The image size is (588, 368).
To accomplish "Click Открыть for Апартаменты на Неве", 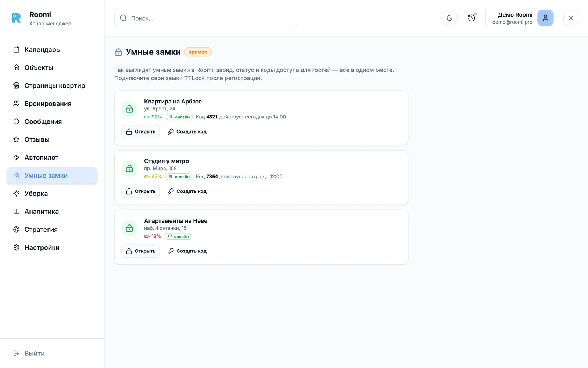I will pyautogui.click(x=141, y=251).
